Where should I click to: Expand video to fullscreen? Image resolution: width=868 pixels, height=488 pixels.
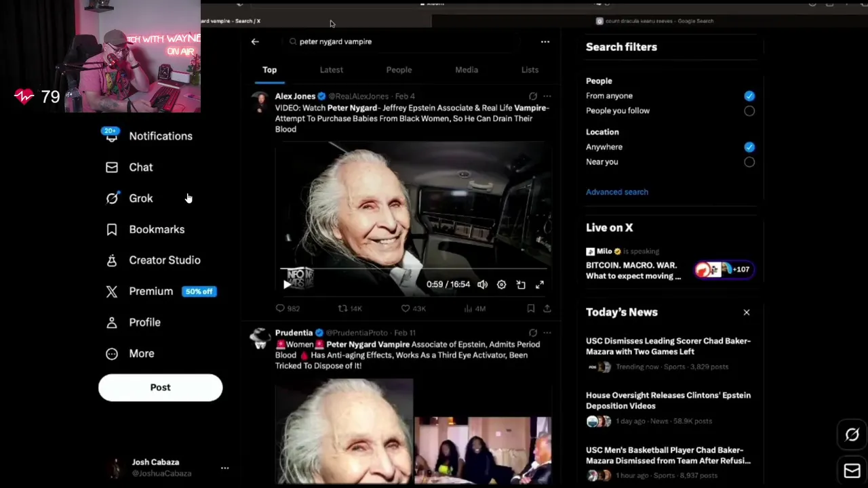(x=540, y=285)
